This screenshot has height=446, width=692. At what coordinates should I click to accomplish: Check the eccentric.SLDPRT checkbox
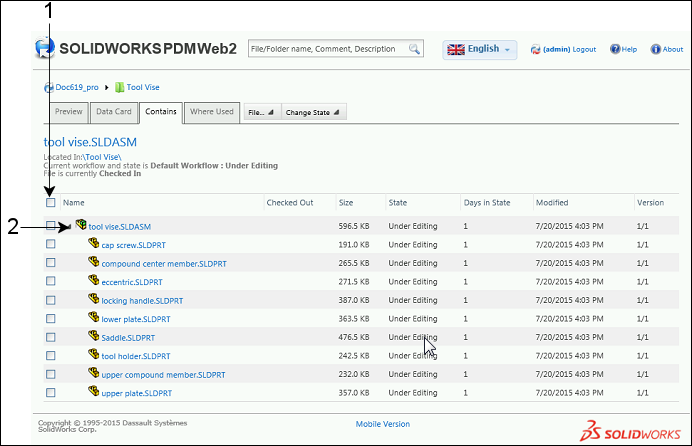coord(51,281)
